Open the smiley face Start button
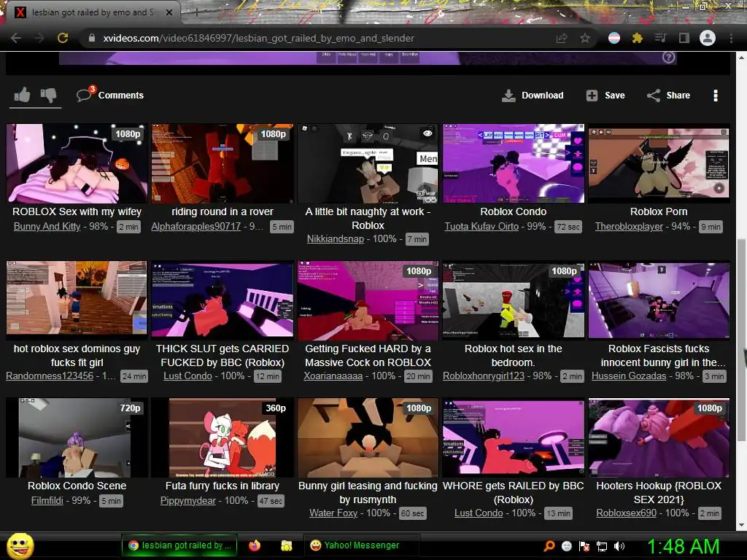This screenshot has height=560, width=747. (20, 545)
